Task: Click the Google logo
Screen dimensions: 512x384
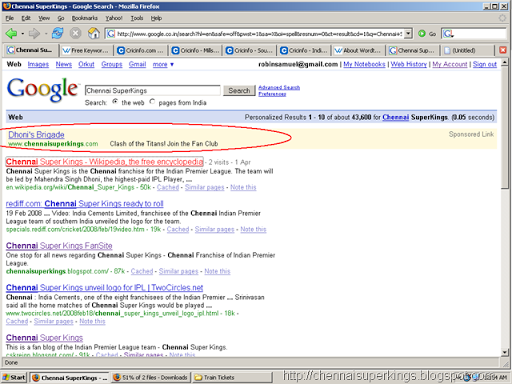Action: [42, 89]
